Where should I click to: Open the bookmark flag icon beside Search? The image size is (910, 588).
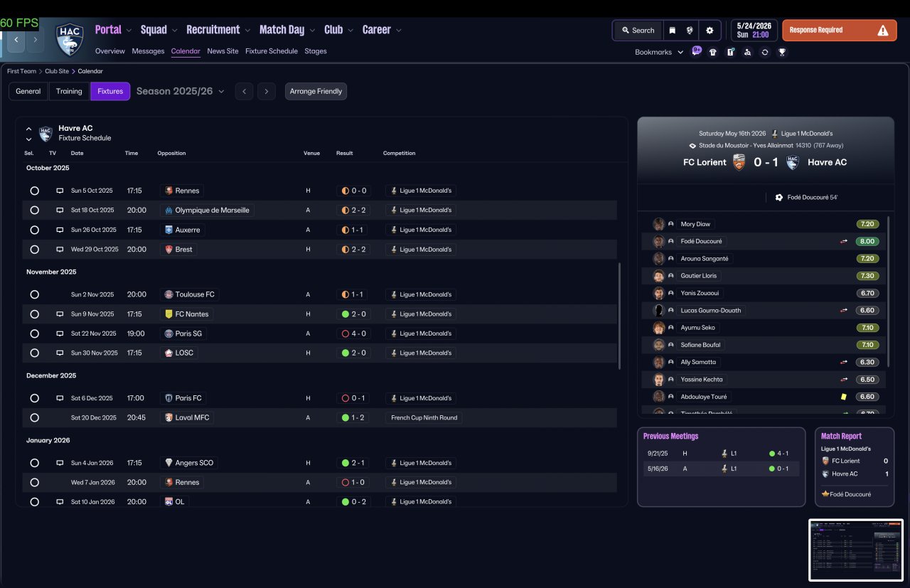coord(672,31)
